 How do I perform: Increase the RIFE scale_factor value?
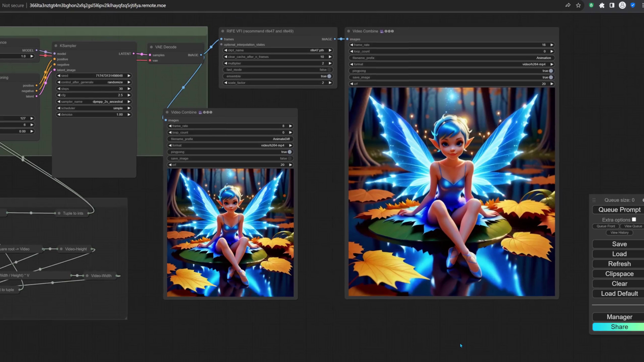[330, 83]
